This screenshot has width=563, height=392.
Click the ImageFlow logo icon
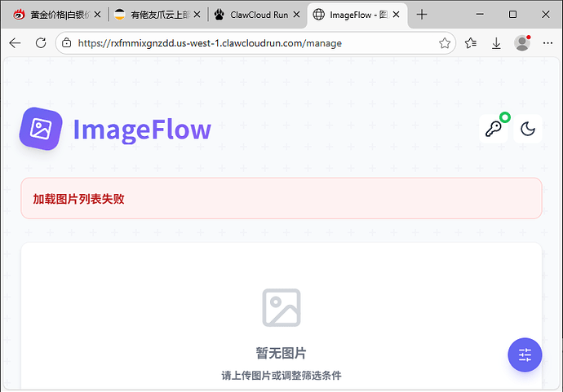tap(41, 129)
